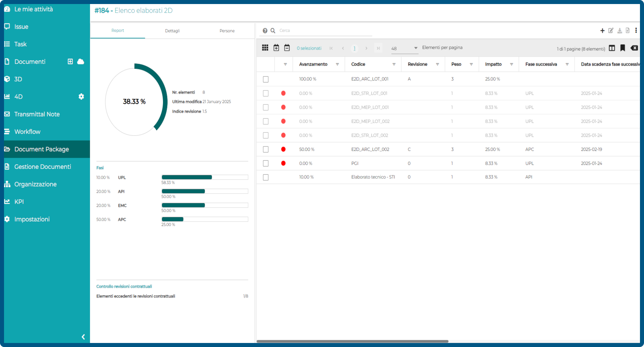
Task: Click the download icon above the table
Action: 620,30
